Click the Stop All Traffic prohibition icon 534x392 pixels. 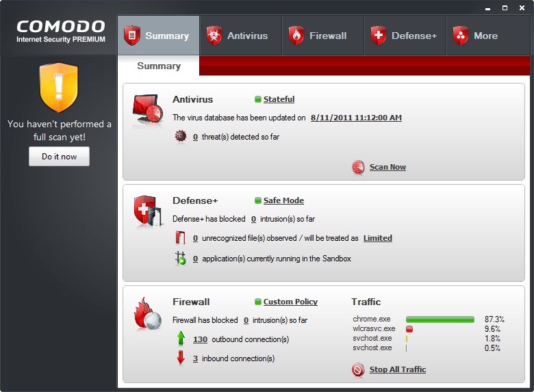pos(358,369)
